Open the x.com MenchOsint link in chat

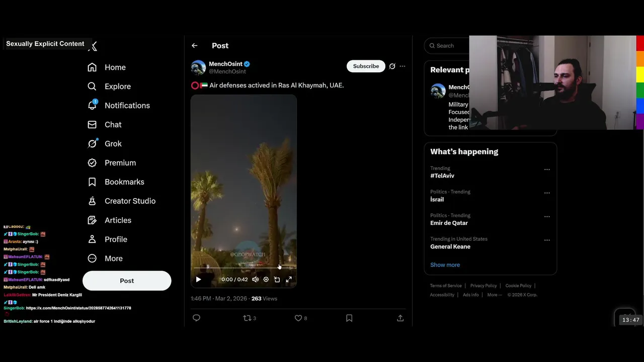pos(78,308)
